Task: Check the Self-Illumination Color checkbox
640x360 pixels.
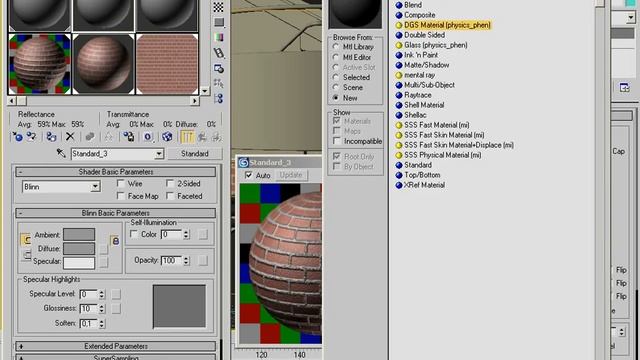Action: (x=134, y=234)
